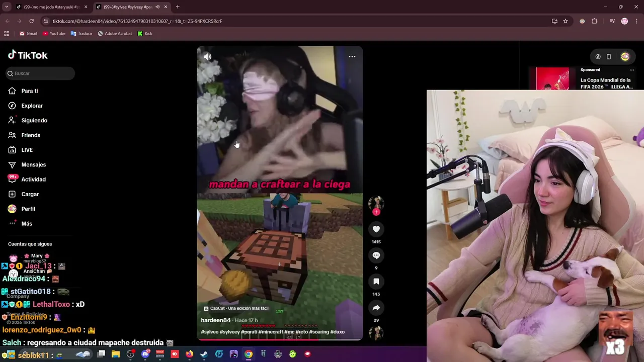Open #duxo hashtag link

(338, 332)
